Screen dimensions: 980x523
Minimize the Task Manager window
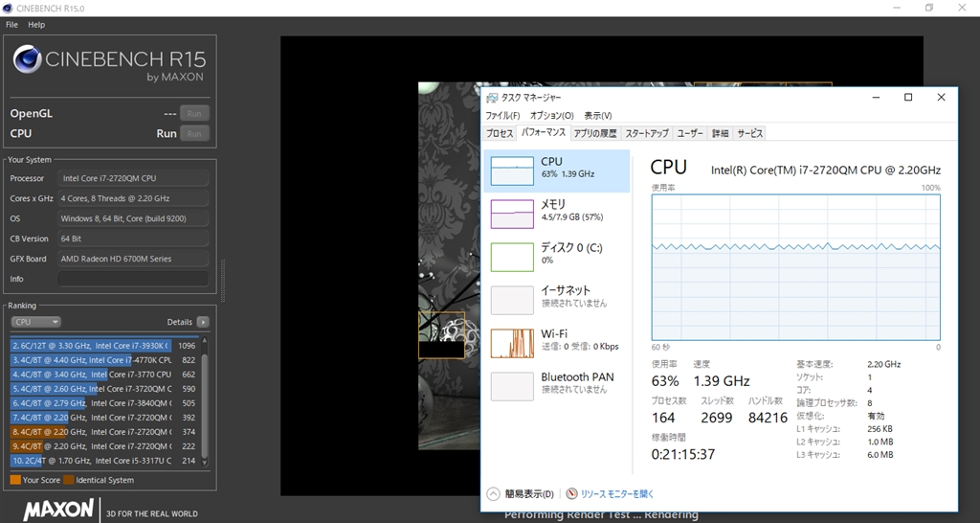click(x=876, y=97)
